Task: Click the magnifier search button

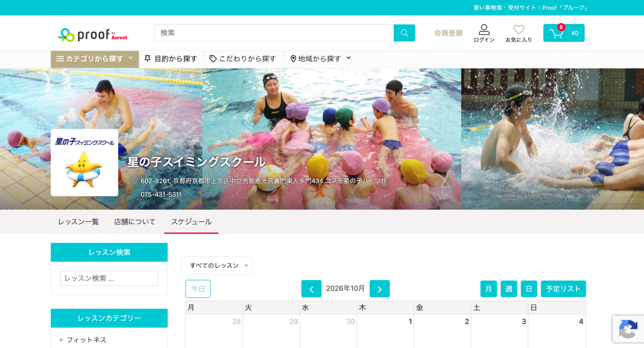Action: pos(404,33)
